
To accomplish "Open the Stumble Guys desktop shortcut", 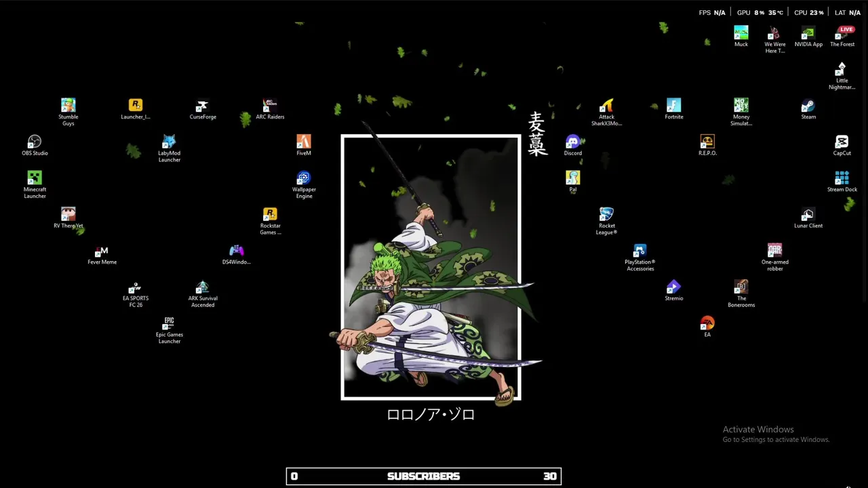I will pos(68,111).
